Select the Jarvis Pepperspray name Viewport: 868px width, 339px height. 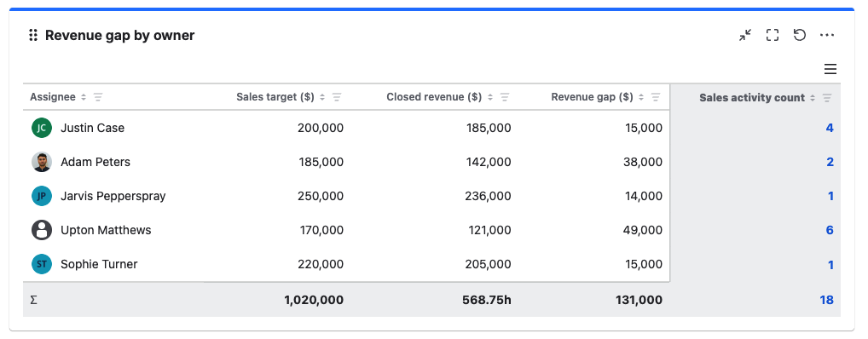[x=113, y=196]
